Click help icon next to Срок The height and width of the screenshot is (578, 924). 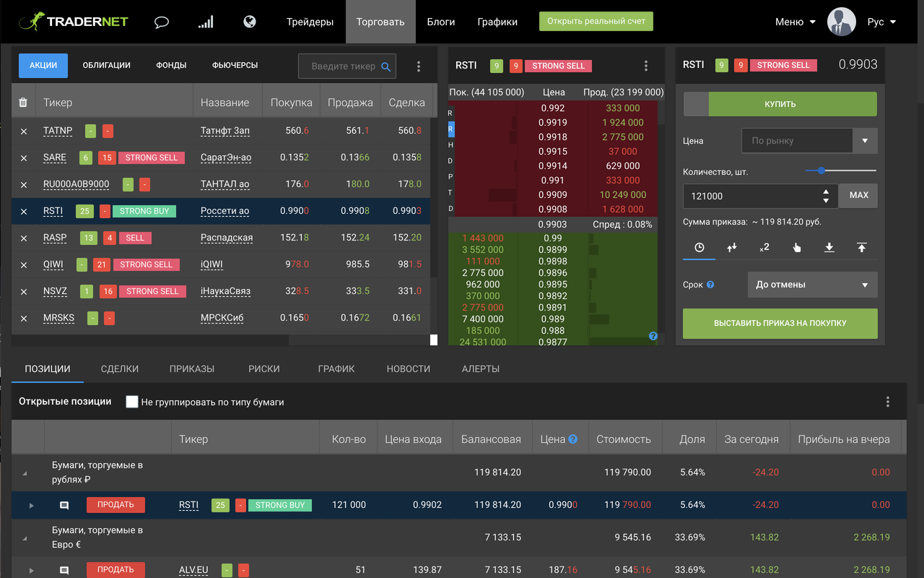tap(710, 285)
